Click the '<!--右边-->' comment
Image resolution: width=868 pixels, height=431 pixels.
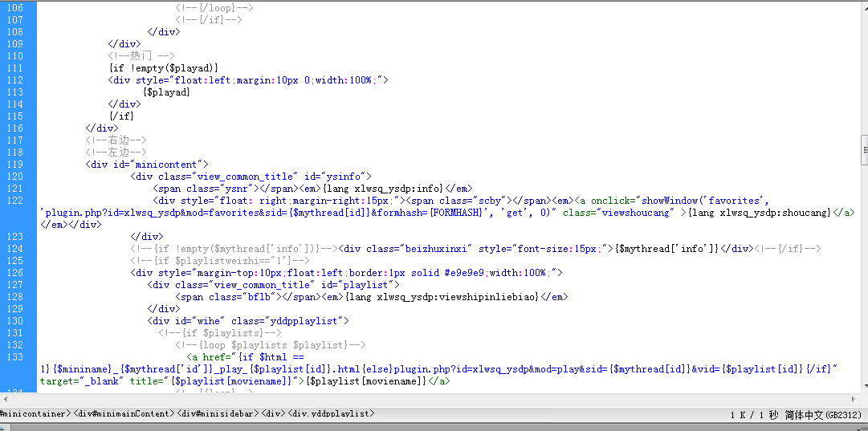[x=116, y=140]
